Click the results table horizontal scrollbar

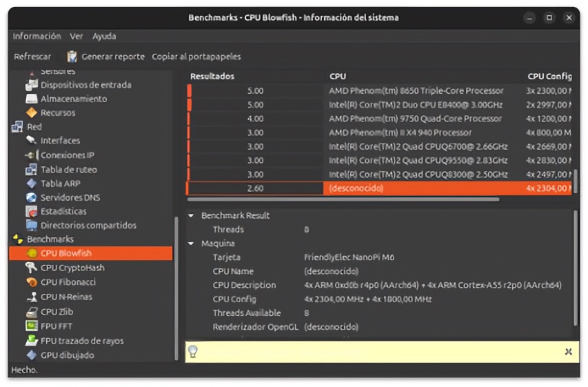[x=343, y=199]
